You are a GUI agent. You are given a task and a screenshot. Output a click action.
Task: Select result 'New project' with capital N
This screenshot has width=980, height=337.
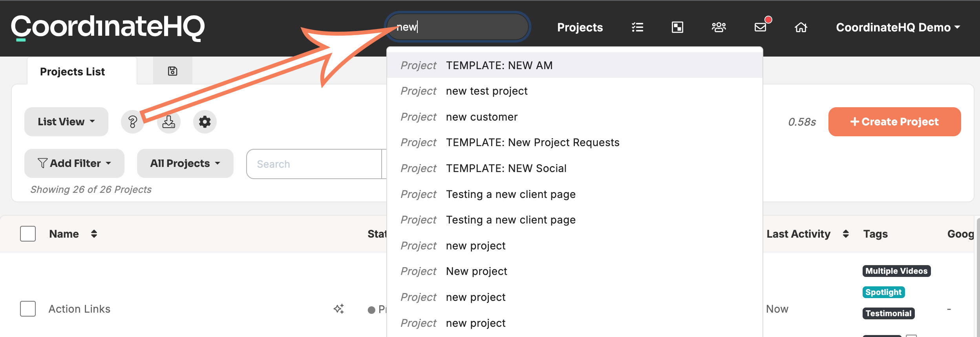tap(575, 271)
